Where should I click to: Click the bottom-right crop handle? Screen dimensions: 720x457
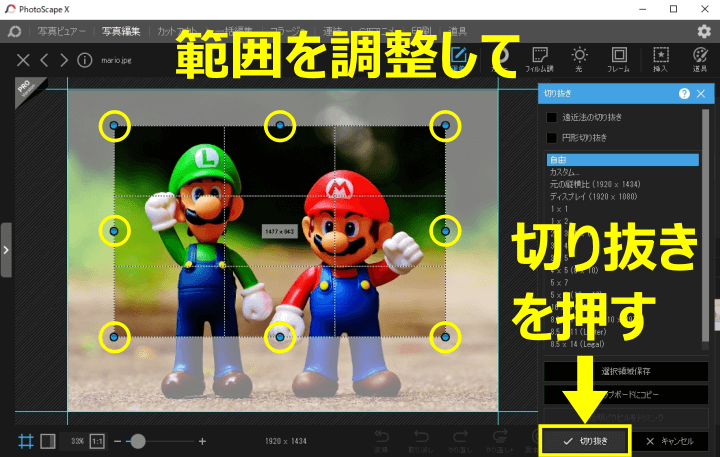click(445, 337)
